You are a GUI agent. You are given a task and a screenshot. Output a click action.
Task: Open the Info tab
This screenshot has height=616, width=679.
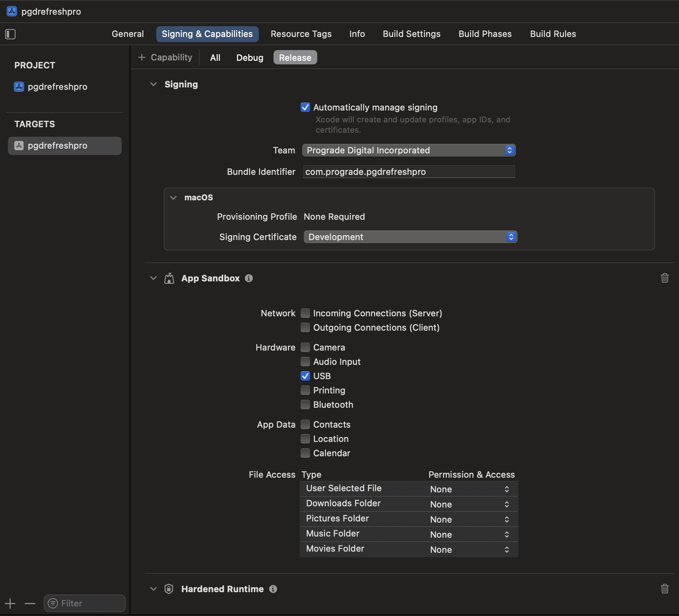point(357,34)
